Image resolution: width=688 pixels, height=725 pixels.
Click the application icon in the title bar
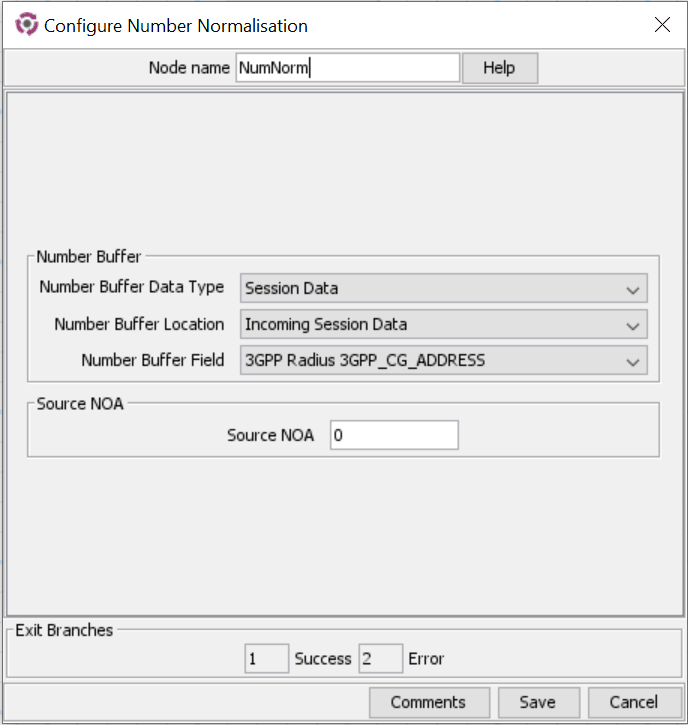tap(26, 24)
